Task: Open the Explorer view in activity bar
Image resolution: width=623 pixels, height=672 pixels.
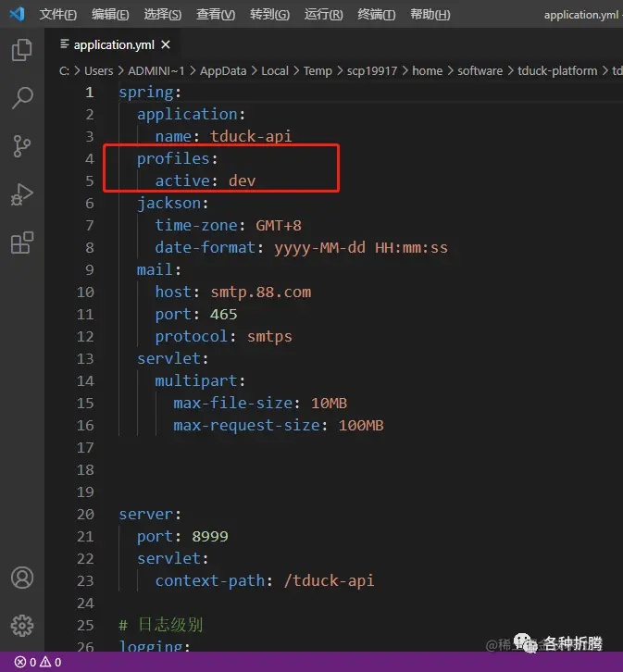Action: pos(22,50)
